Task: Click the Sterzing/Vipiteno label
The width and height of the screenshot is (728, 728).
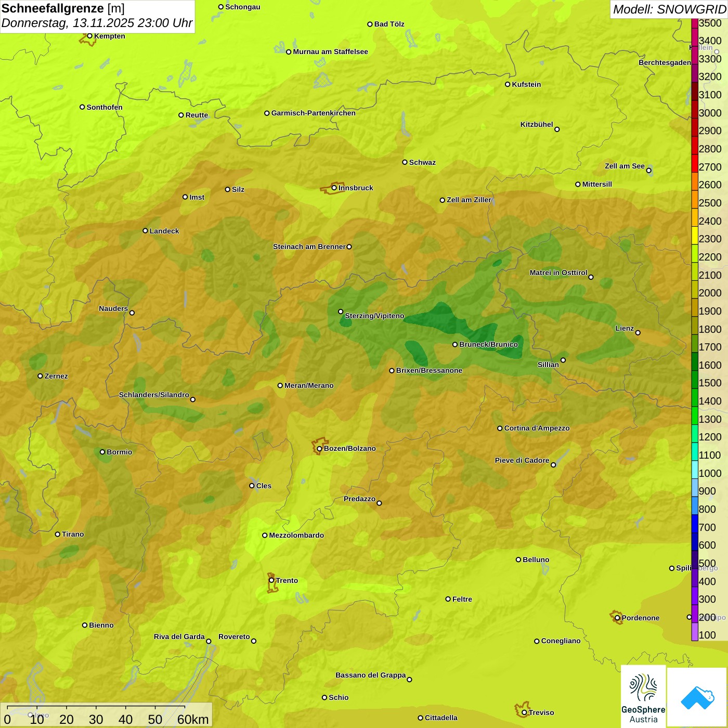Action: 374,316
